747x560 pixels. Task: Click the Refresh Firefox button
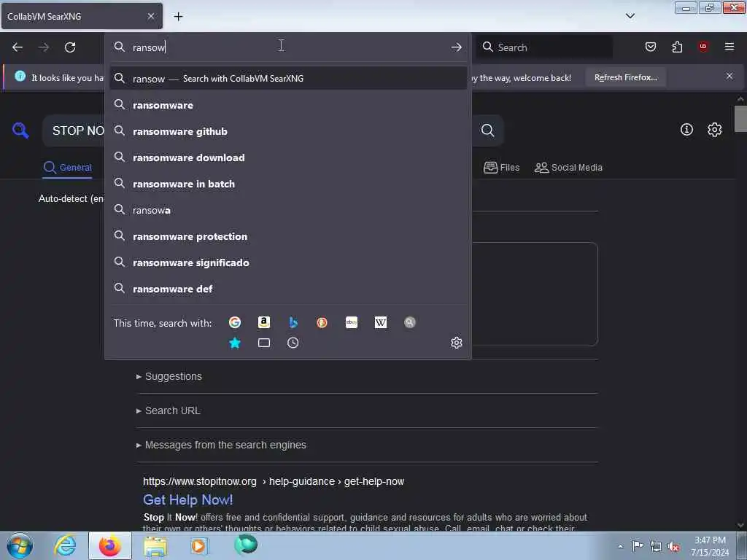[625, 77]
